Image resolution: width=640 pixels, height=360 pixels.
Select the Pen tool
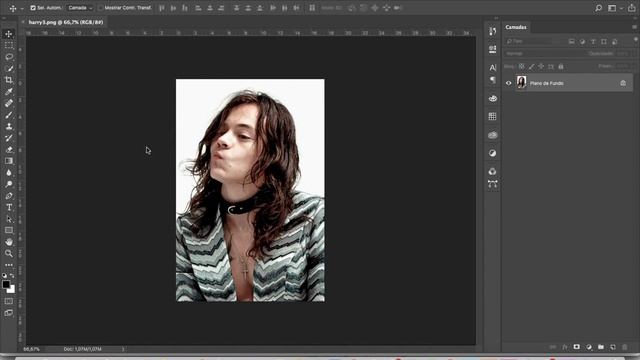9,196
